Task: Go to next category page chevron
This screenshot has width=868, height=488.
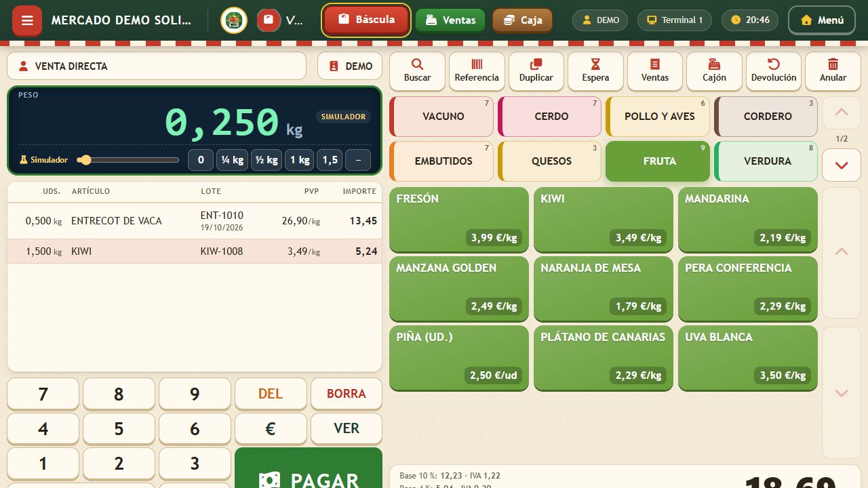Action: coord(842,165)
